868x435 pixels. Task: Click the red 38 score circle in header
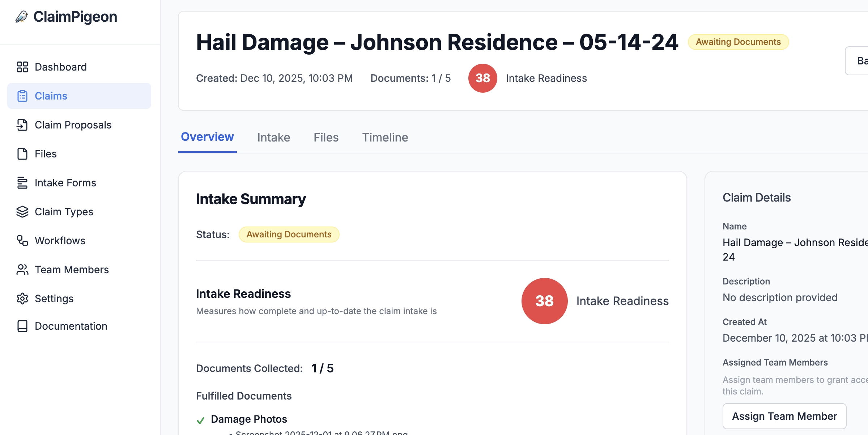pyautogui.click(x=482, y=78)
